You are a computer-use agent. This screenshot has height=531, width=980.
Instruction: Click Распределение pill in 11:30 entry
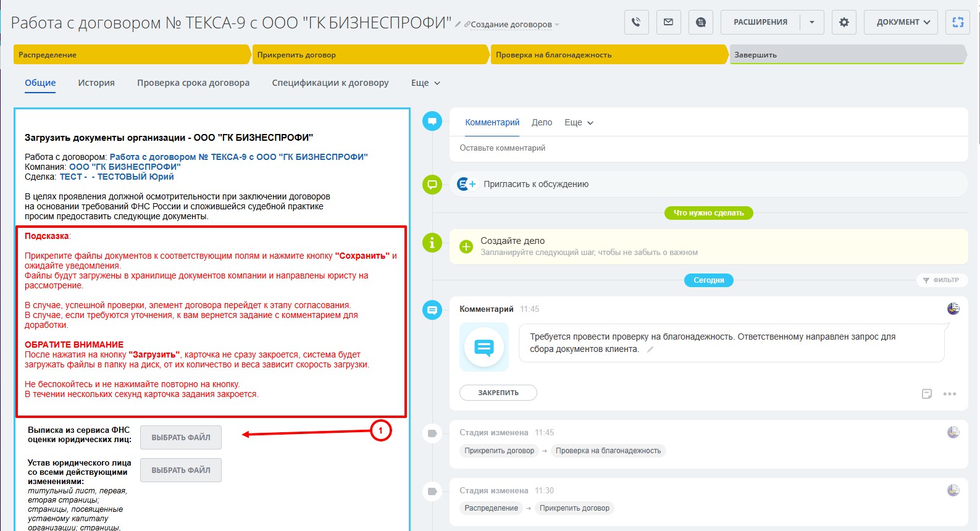pyautogui.click(x=492, y=508)
